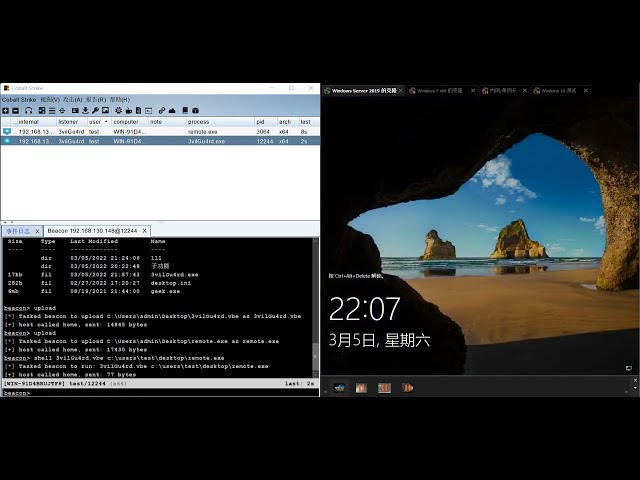Screen dimensions: 640x480
Task: Click the book Help icon in toolbar
Action: coord(185,111)
